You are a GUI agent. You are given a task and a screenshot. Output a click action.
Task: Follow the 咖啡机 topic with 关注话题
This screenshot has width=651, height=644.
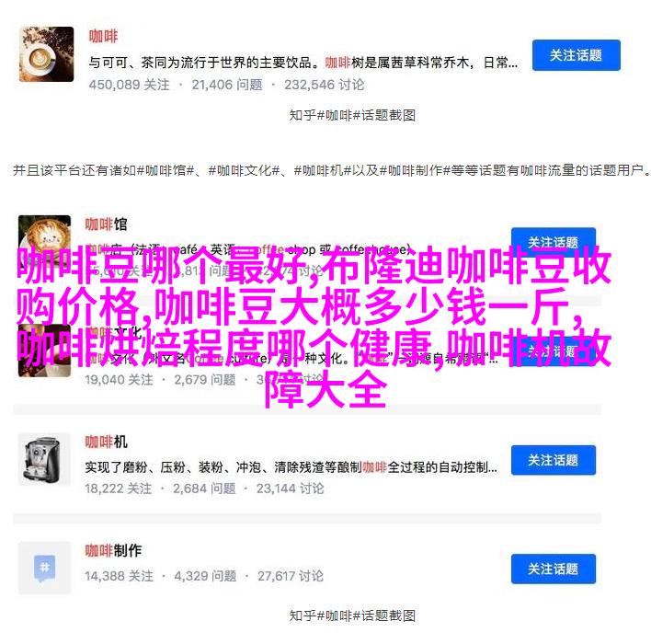tap(553, 460)
